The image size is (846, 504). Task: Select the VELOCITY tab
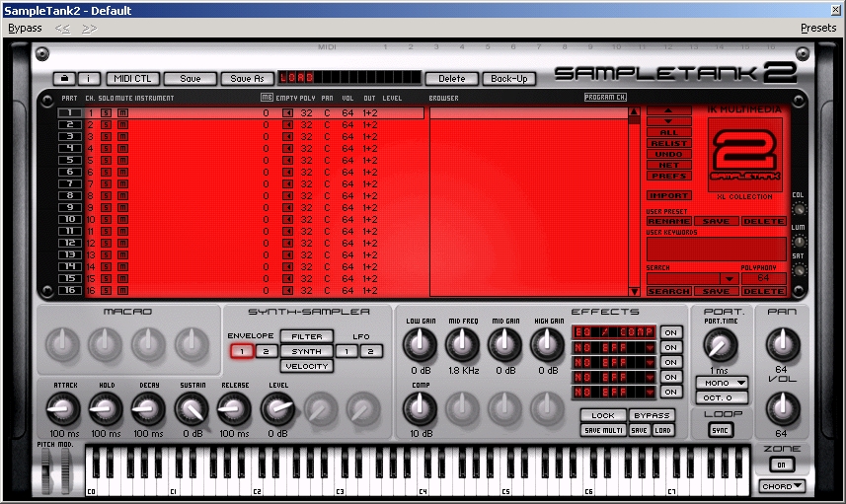click(x=306, y=366)
